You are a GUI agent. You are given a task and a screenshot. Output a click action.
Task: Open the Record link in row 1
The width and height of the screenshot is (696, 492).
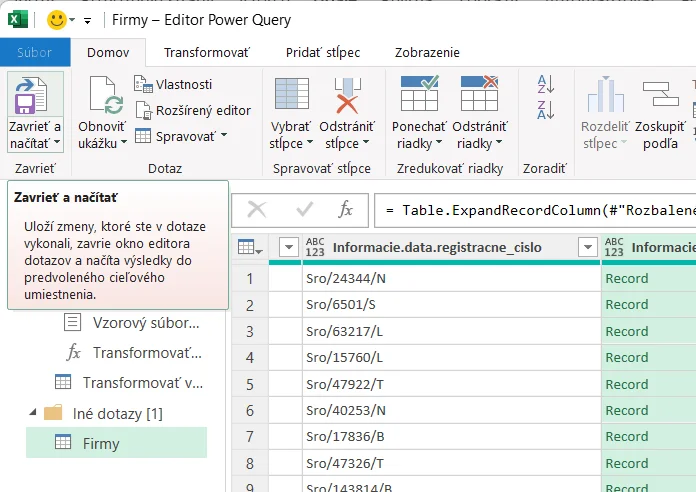(627, 278)
